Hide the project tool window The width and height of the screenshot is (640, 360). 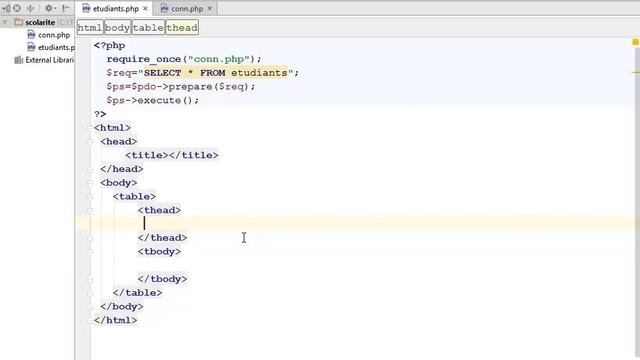point(65,8)
